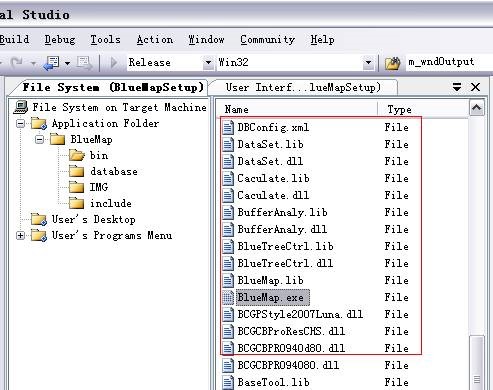Click the m_wndOutput find box
493x390 pixels.
pyautogui.click(x=449, y=62)
